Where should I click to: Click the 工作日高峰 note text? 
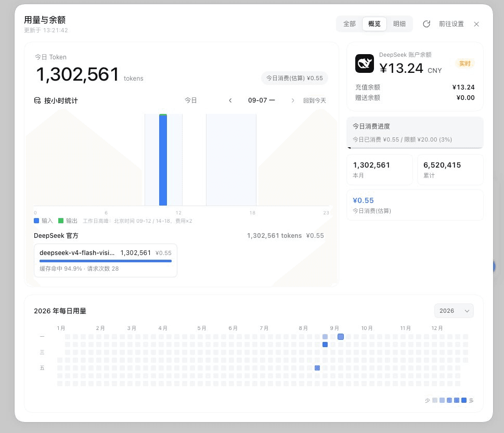137,221
